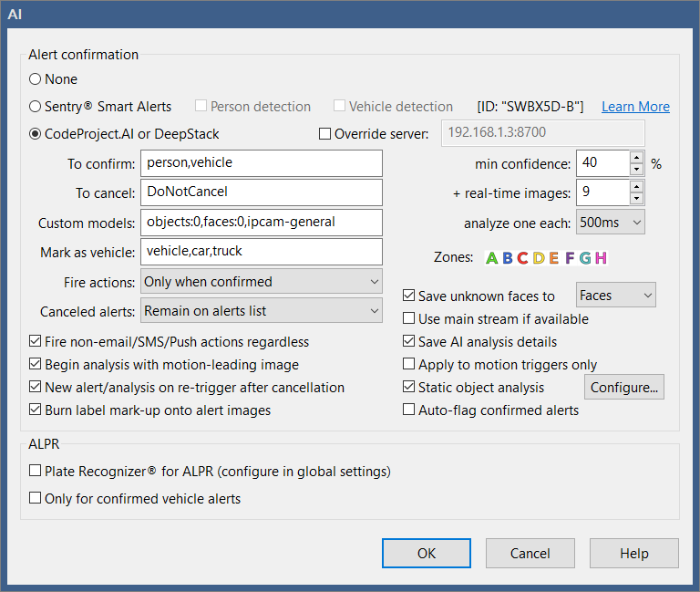Disable Save AI analysis details
Image resolution: width=700 pixels, height=592 pixels.
tap(409, 342)
